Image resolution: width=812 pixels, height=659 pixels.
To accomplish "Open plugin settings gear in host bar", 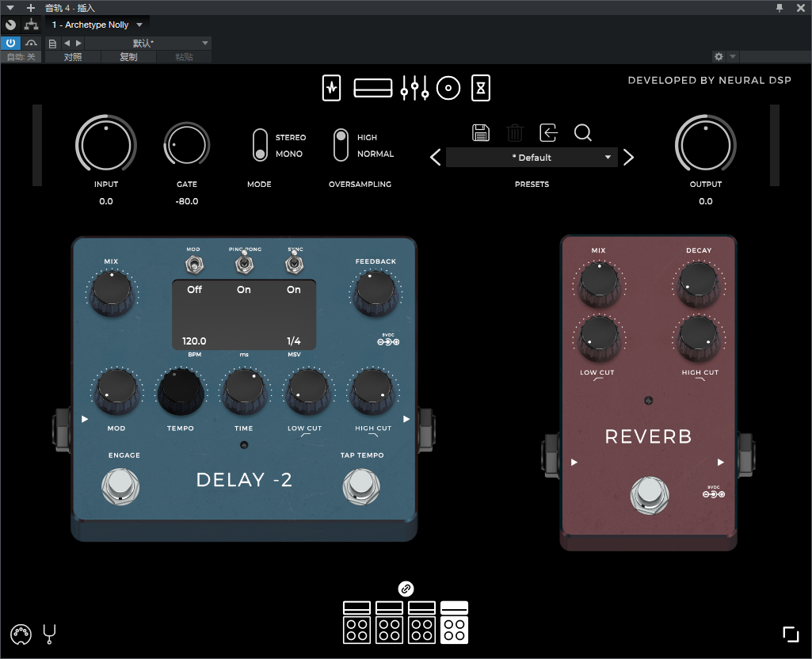I will 719,56.
